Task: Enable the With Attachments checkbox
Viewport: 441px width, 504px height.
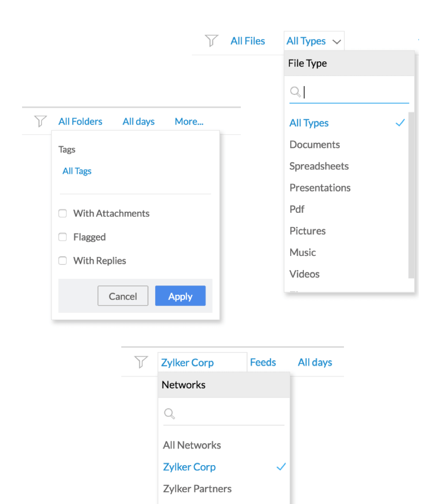Action: click(x=63, y=214)
